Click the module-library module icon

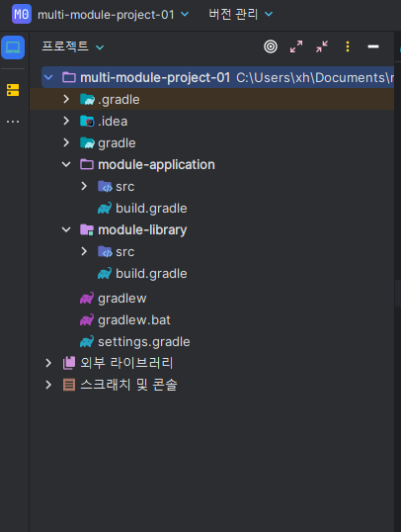(x=87, y=230)
